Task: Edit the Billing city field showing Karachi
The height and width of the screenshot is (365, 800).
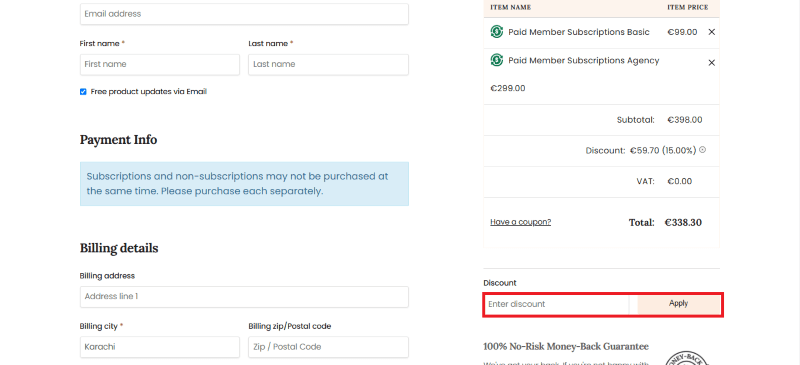Action: coord(160,347)
